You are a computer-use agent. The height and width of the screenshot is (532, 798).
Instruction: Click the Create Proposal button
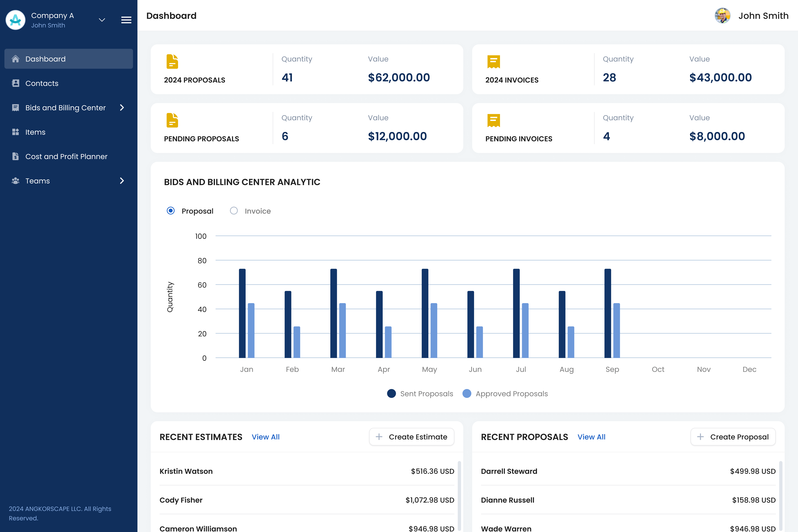(733, 437)
